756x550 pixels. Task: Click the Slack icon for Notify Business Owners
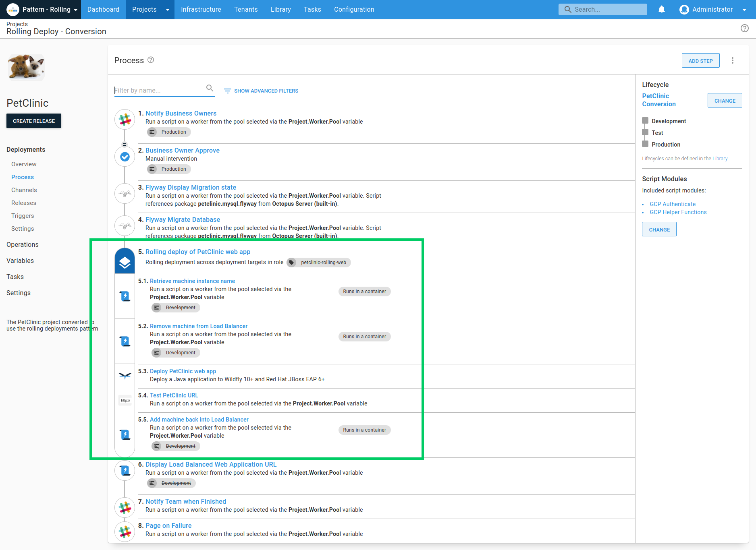pos(125,120)
